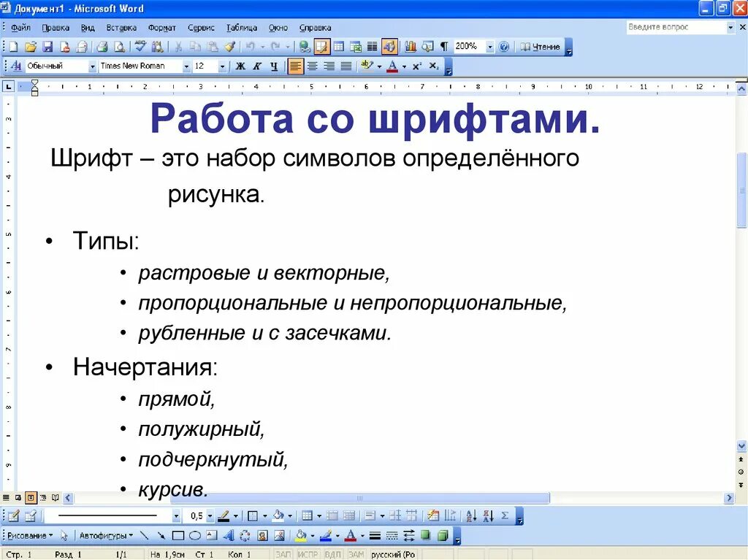Click the 'Чтение' reading mode button
This screenshot has height=560, width=748.
click(540, 47)
